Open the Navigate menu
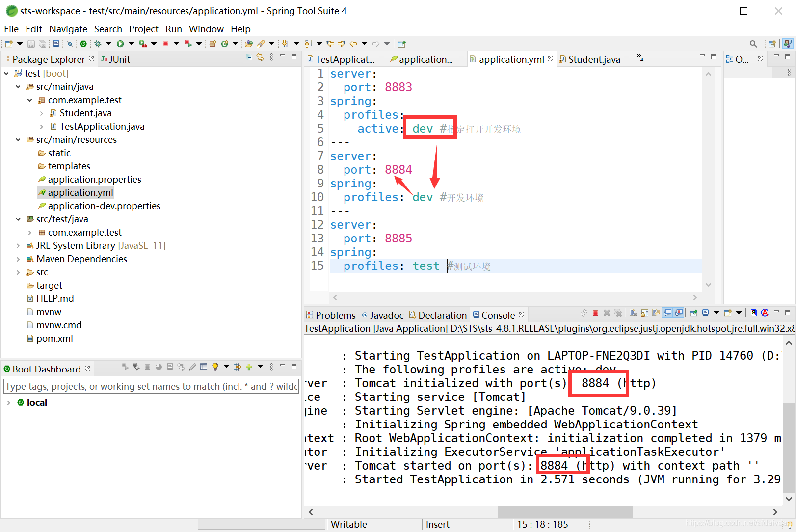The image size is (796, 532). tap(68, 29)
